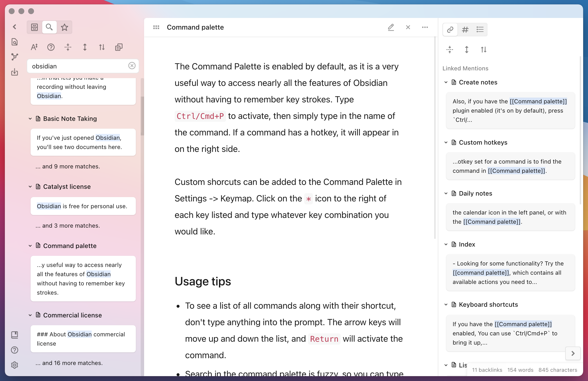Image resolution: width=588 pixels, height=381 pixels.
Task: Clear the search query
Action: 132,66
